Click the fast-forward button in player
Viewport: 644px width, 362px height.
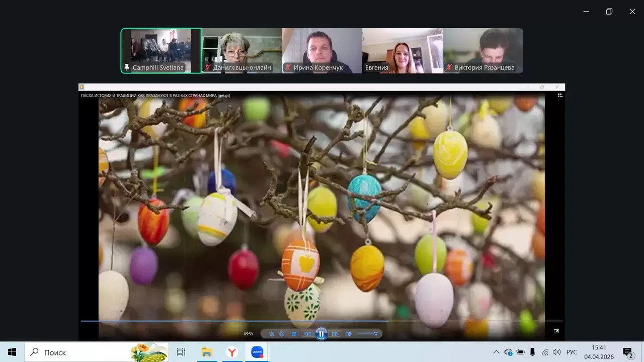(x=335, y=334)
